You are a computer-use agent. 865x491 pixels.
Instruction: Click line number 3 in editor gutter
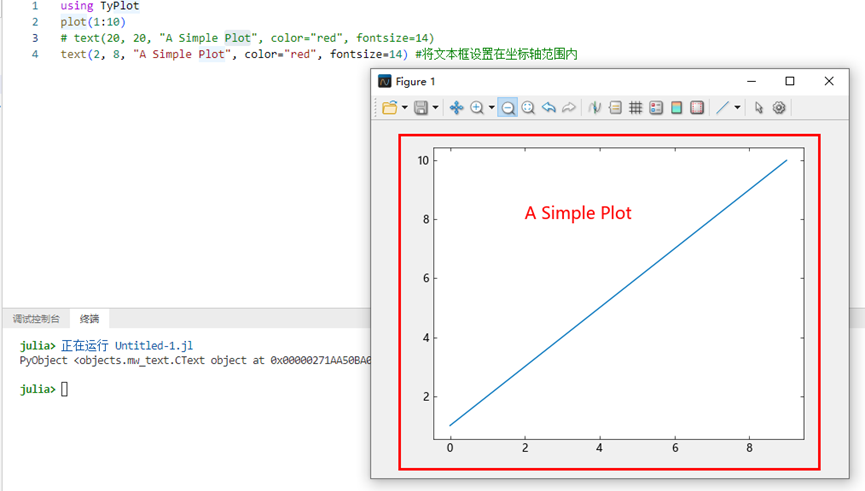tap(35, 38)
